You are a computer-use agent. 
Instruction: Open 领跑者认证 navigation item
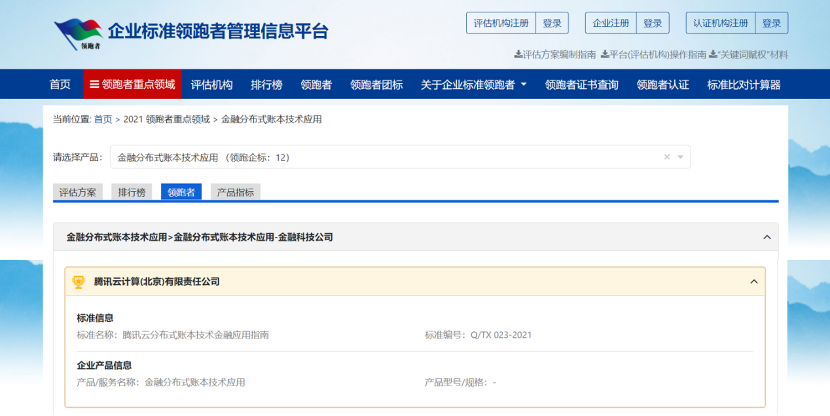point(663,84)
